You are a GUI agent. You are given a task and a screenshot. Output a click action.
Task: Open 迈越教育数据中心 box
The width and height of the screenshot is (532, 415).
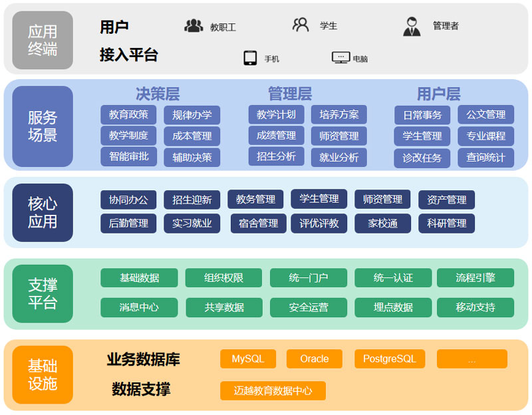(x=273, y=390)
